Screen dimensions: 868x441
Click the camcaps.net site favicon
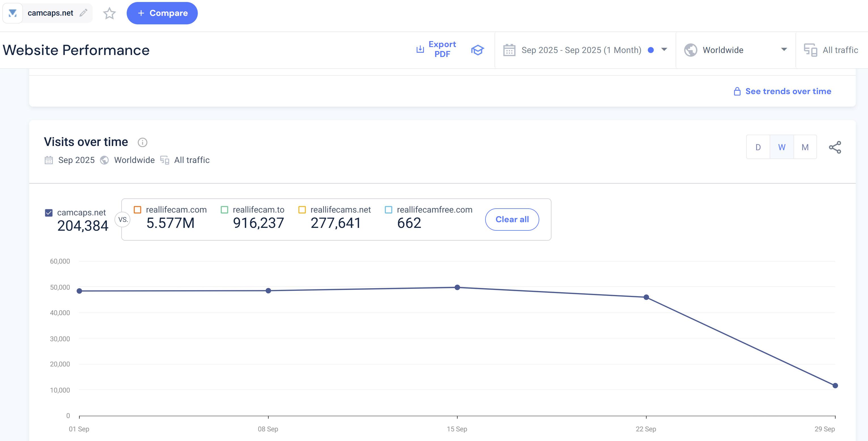click(x=12, y=13)
